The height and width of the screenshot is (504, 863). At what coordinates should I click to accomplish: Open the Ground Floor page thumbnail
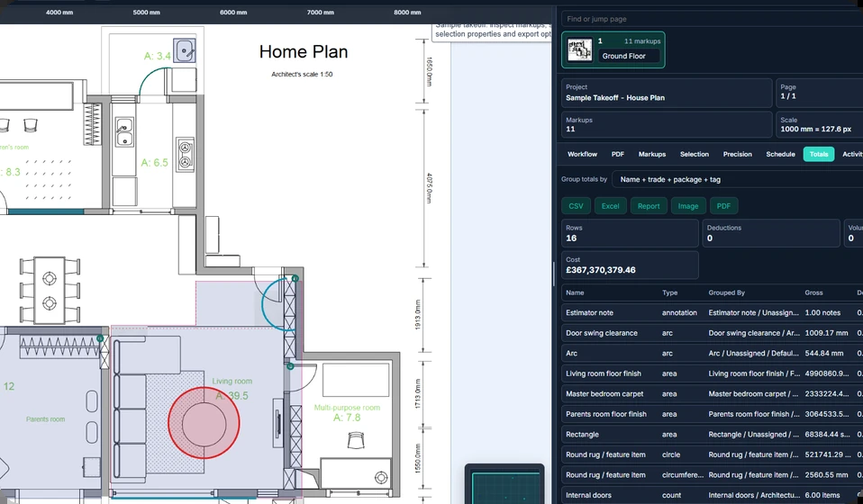(x=613, y=50)
